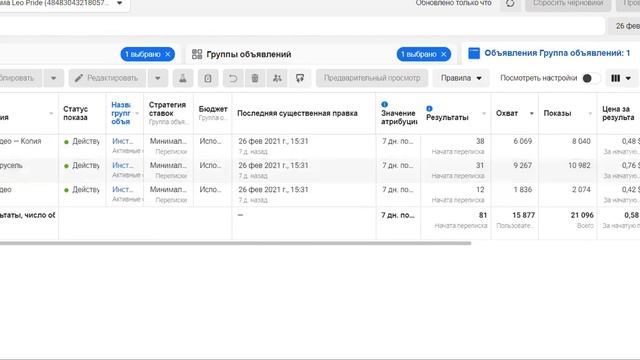Expand dropdown arrow next to 'Дублировать'
This screenshot has width=640, height=360.
pyautogui.click(x=53, y=78)
